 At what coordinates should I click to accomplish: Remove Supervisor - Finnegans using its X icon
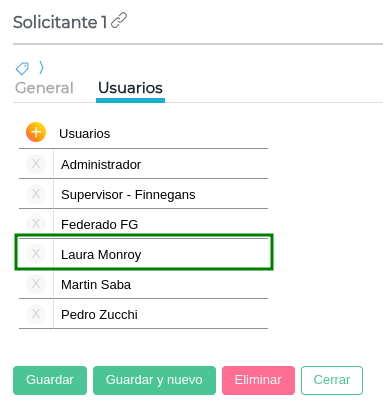click(36, 194)
